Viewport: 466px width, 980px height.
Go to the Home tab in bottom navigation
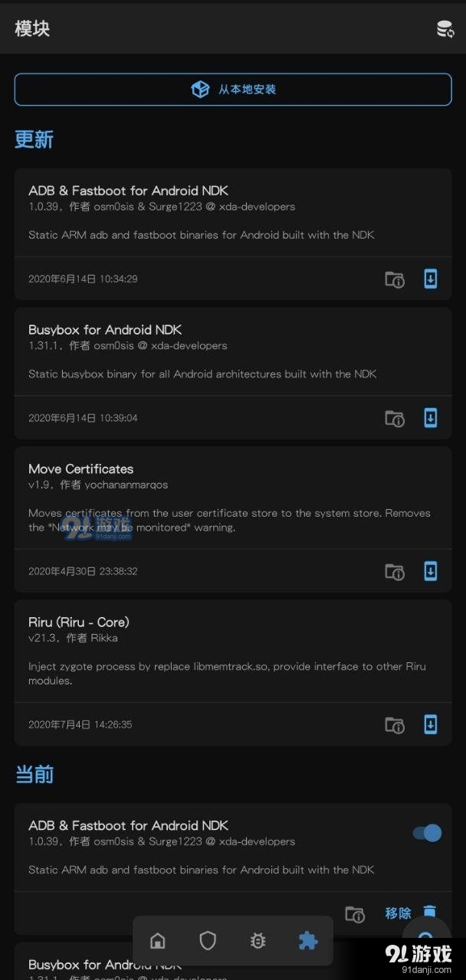click(x=158, y=940)
